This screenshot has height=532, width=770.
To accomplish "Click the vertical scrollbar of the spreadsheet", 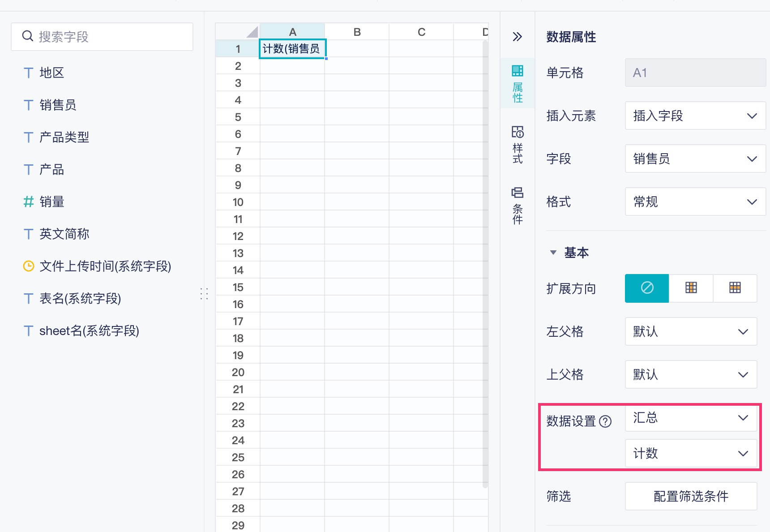I will point(485,264).
